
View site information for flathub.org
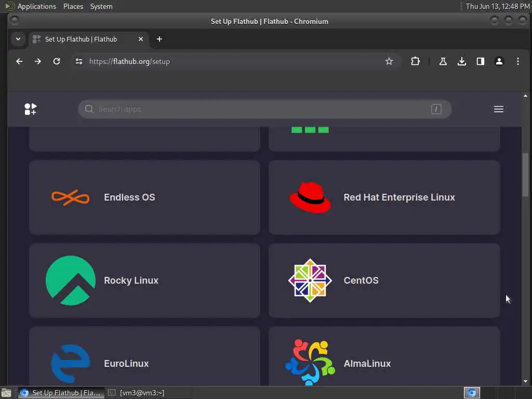point(79,61)
